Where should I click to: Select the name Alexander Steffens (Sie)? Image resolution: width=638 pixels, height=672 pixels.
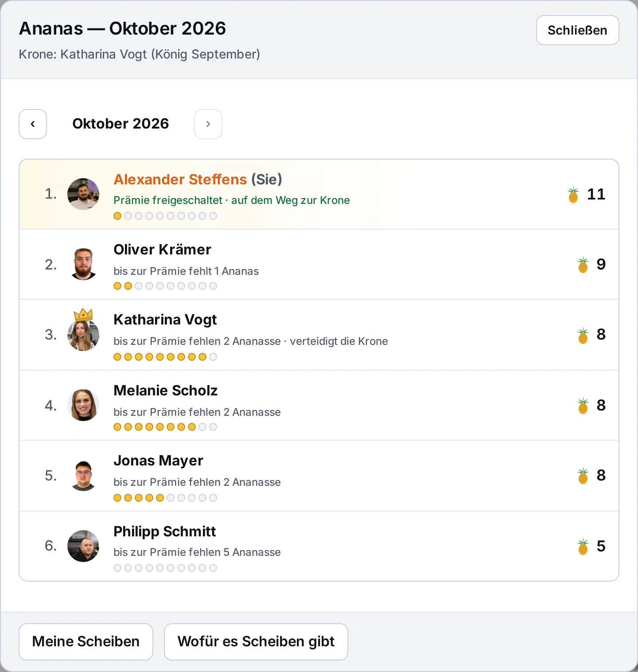click(198, 180)
